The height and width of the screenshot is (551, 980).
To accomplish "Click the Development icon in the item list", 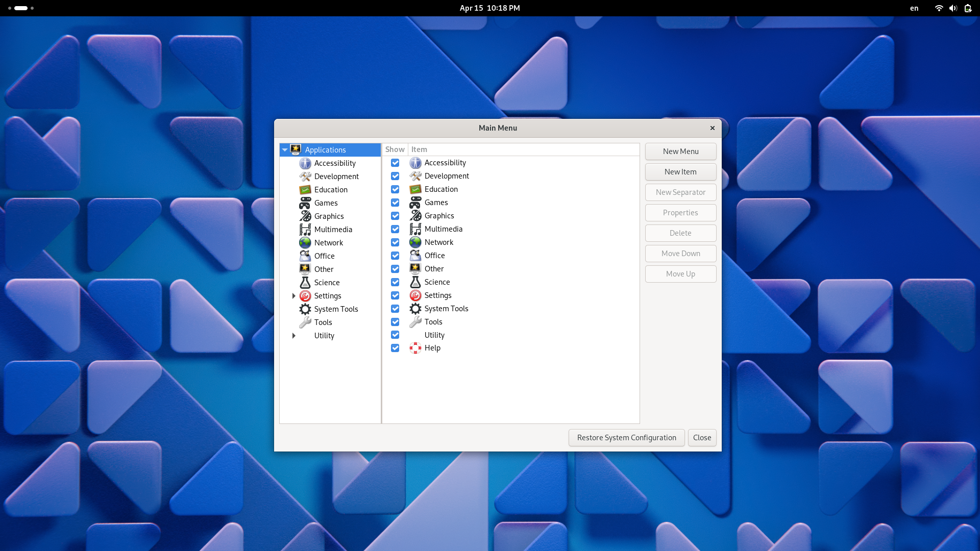I will click(x=415, y=176).
